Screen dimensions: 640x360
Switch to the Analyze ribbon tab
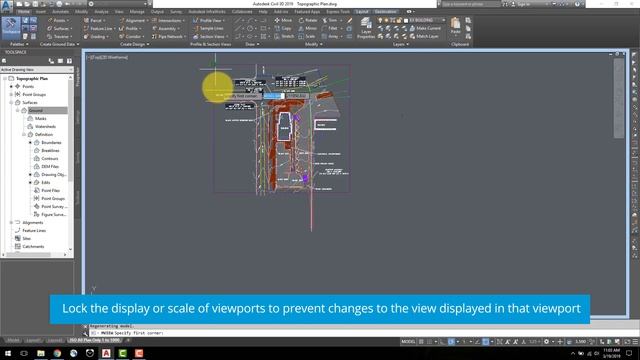click(101, 12)
